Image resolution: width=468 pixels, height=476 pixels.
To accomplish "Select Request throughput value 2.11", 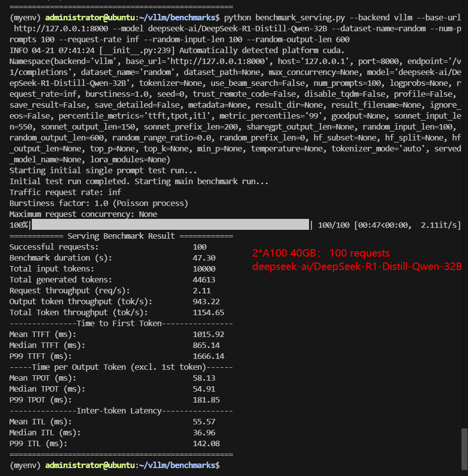I will (x=202, y=290).
